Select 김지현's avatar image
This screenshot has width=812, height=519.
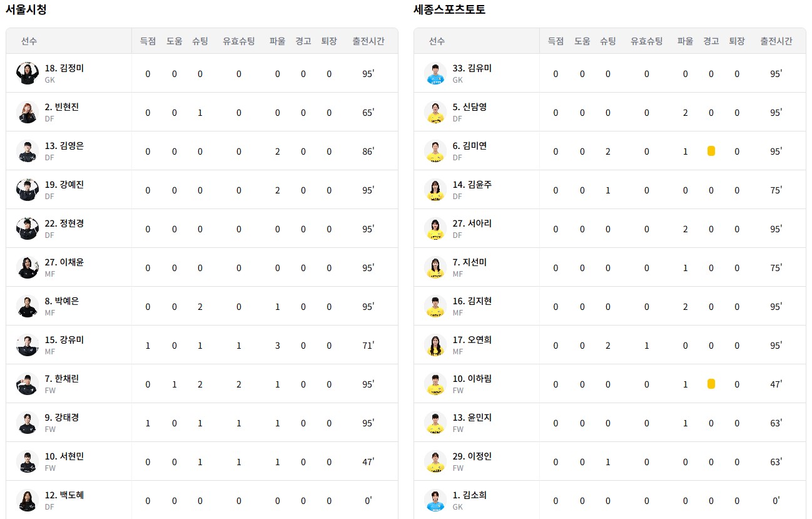435,306
